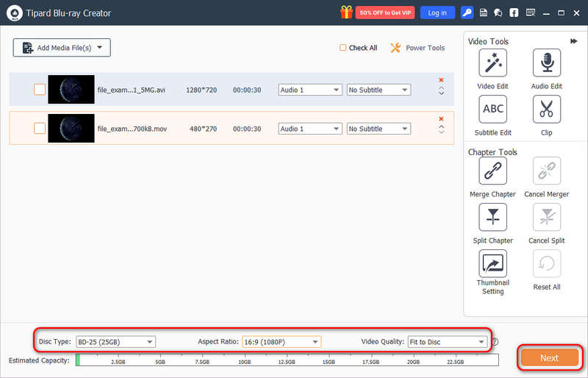
Task: Click the Add Media File(s) button
Action: 62,48
